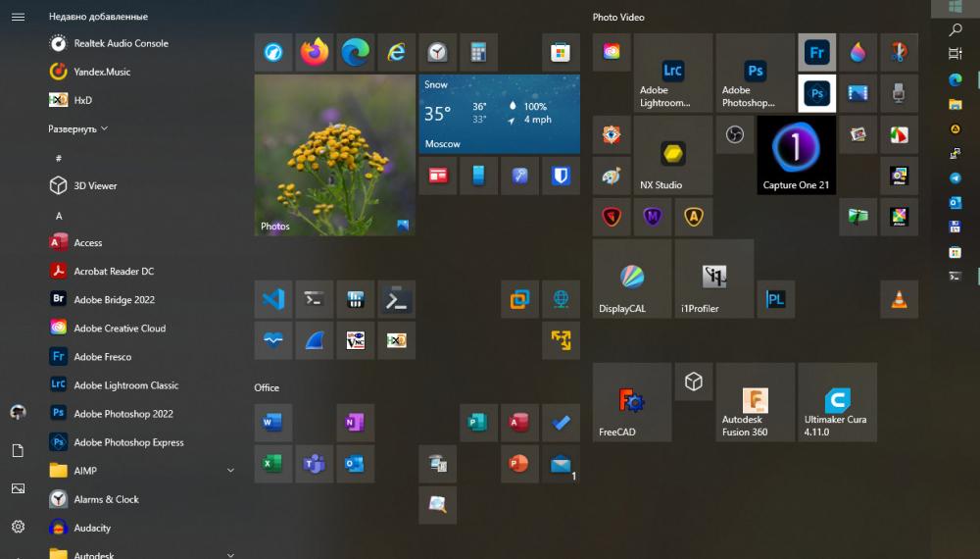This screenshot has width=980, height=559.
Task: Open Documents in left rail
Action: pyautogui.click(x=18, y=450)
